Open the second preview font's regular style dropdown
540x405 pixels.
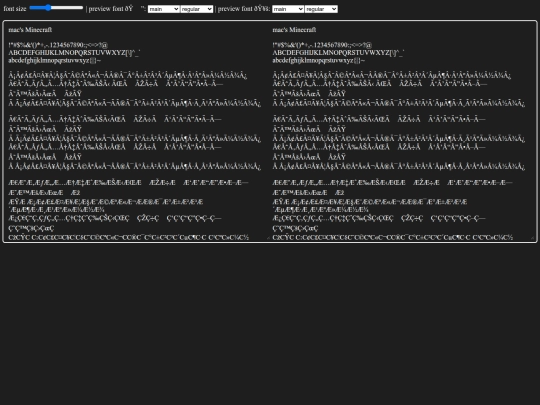click(321, 9)
